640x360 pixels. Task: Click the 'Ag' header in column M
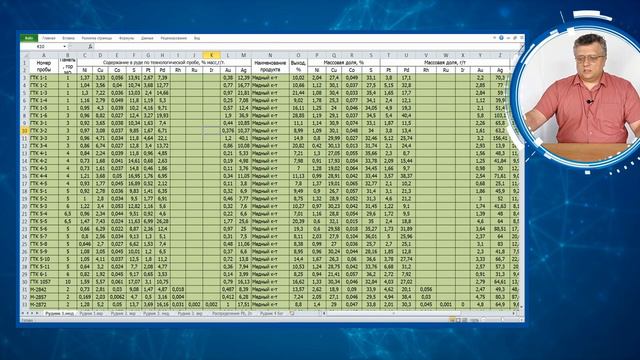(244, 70)
